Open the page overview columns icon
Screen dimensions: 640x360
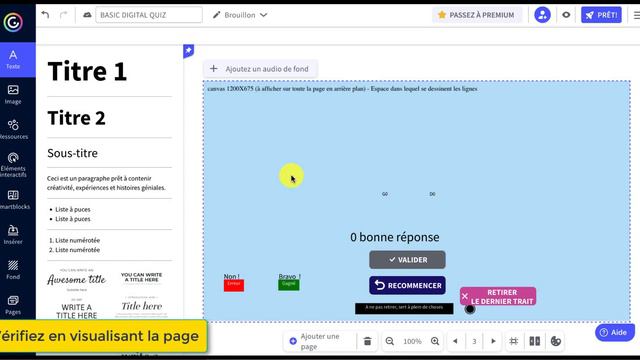535,341
